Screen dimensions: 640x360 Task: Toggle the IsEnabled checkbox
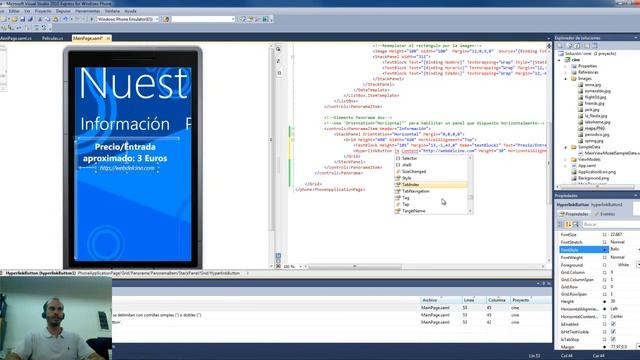[613, 324]
